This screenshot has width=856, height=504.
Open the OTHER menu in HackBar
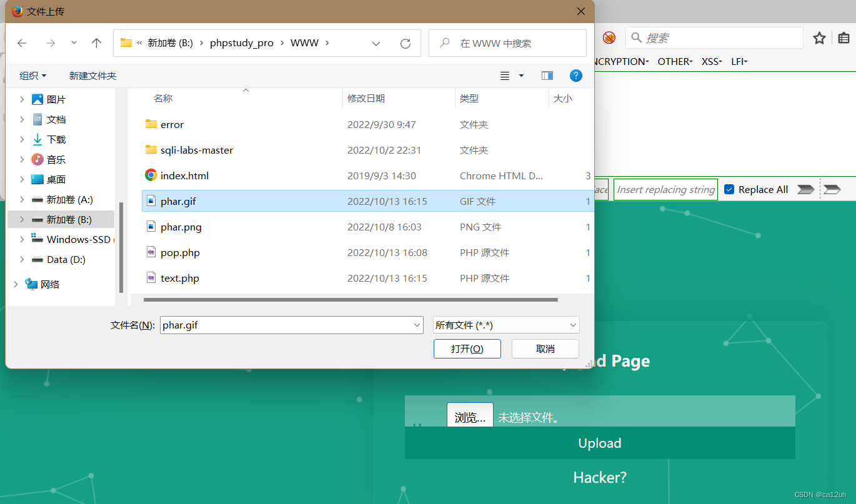click(675, 61)
